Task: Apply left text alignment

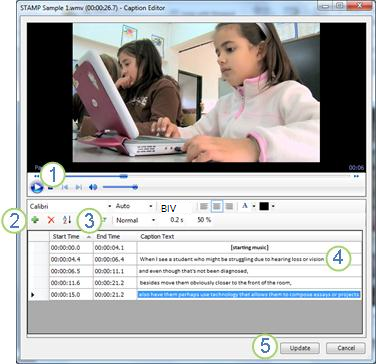Action: pyautogui.click(x=204, y=206)
